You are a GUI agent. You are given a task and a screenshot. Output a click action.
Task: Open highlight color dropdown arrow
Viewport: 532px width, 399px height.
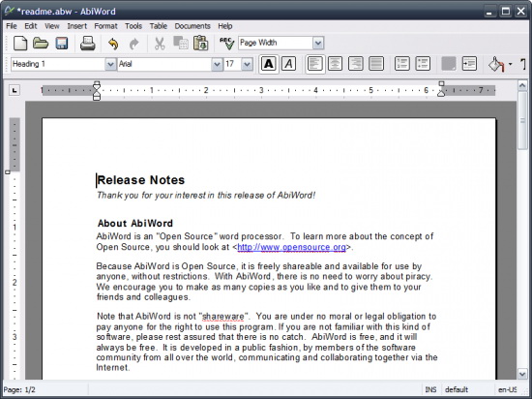click(x=511, y=64)
